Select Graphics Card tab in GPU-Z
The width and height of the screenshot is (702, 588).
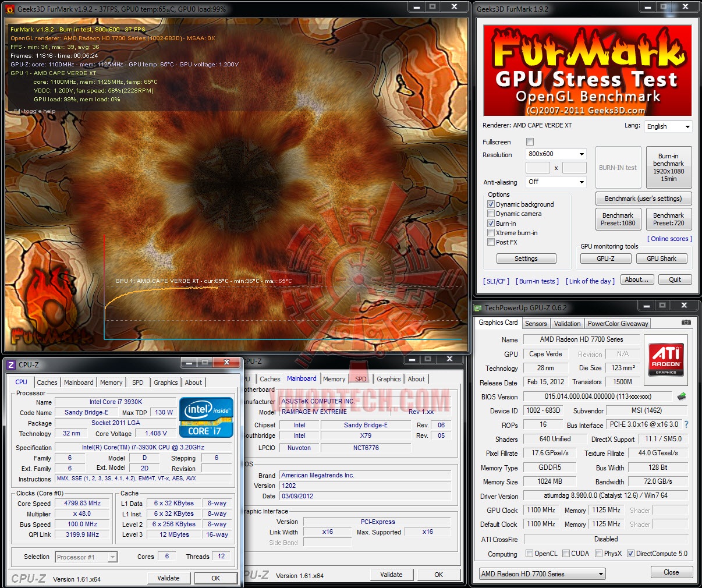click(498, 323)
